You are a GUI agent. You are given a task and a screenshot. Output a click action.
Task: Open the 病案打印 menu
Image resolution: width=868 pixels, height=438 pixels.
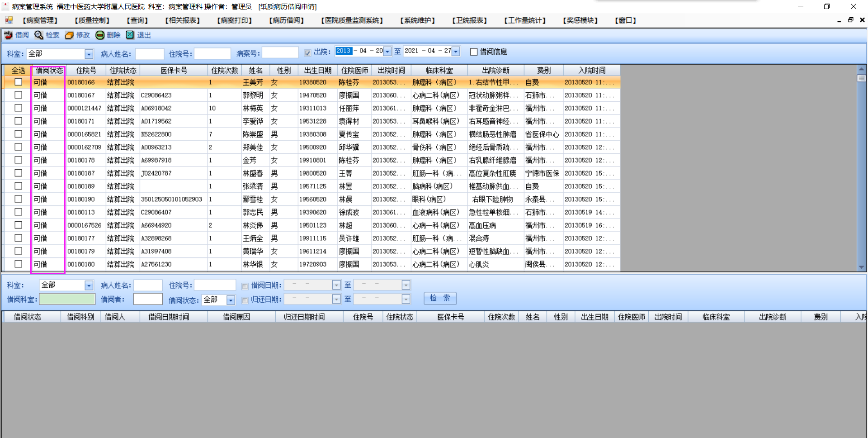point(235,20)
